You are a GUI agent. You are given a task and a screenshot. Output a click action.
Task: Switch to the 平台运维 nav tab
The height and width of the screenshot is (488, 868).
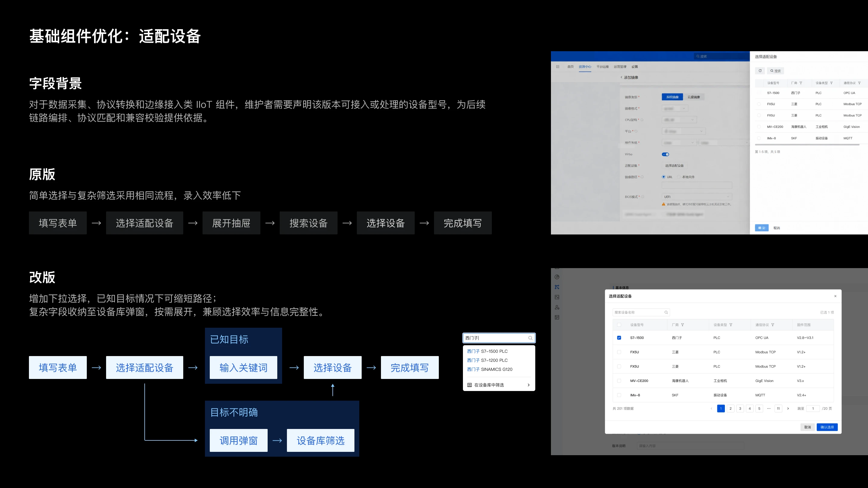pyautogui.click(x=602, y=67)
